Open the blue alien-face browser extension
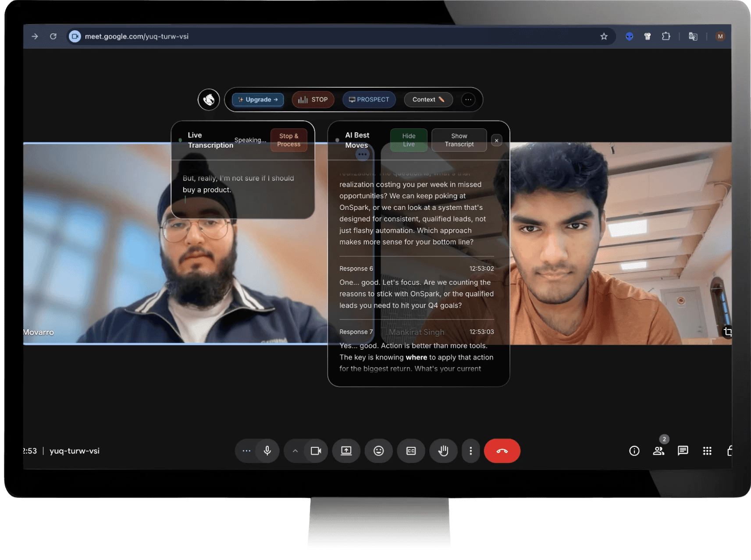This screenshot has width=751, height=560. (x=629, y=36)
